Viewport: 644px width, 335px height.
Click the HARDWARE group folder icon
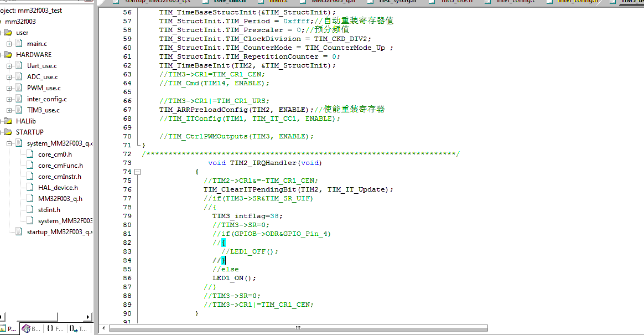click(x=8, y=55)
